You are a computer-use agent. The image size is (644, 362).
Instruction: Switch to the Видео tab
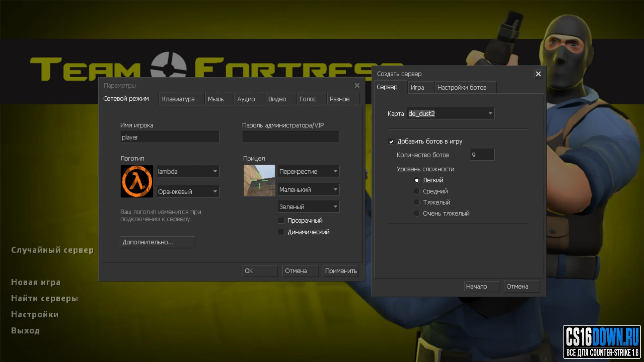(281, 99)
